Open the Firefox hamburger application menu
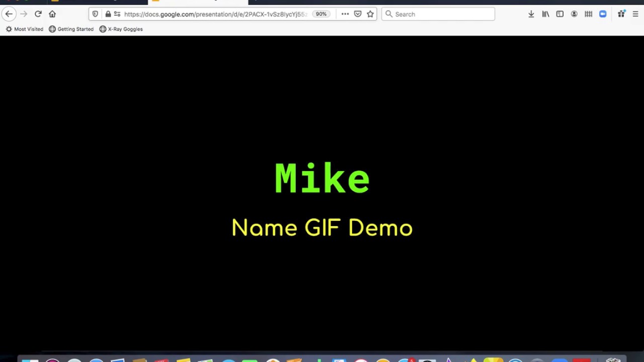 635,14
